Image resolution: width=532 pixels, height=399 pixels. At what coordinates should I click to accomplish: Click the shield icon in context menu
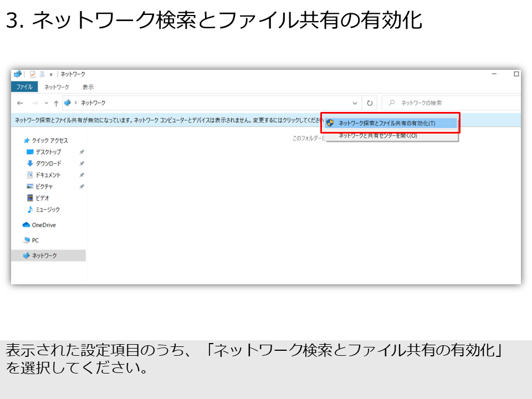(x=330, y=123)
